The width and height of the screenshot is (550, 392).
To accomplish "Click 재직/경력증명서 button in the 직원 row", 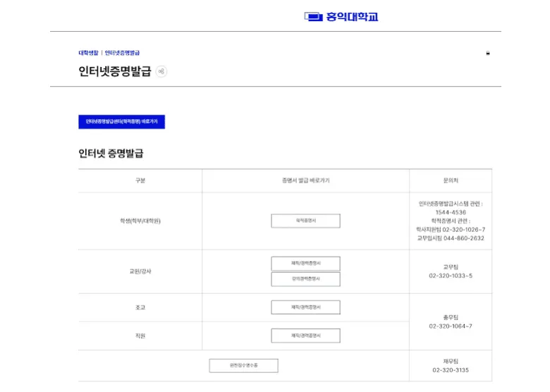I will coord(305,336).
